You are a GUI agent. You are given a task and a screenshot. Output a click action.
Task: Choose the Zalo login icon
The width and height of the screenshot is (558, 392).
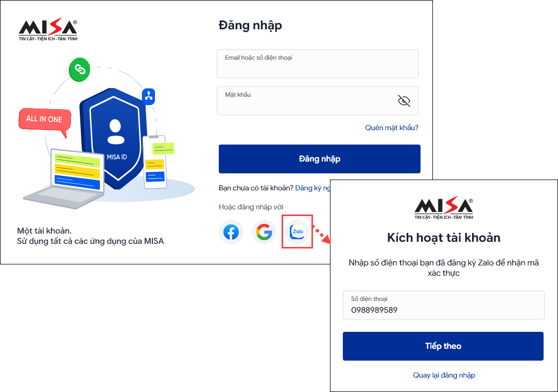point(297,231)
